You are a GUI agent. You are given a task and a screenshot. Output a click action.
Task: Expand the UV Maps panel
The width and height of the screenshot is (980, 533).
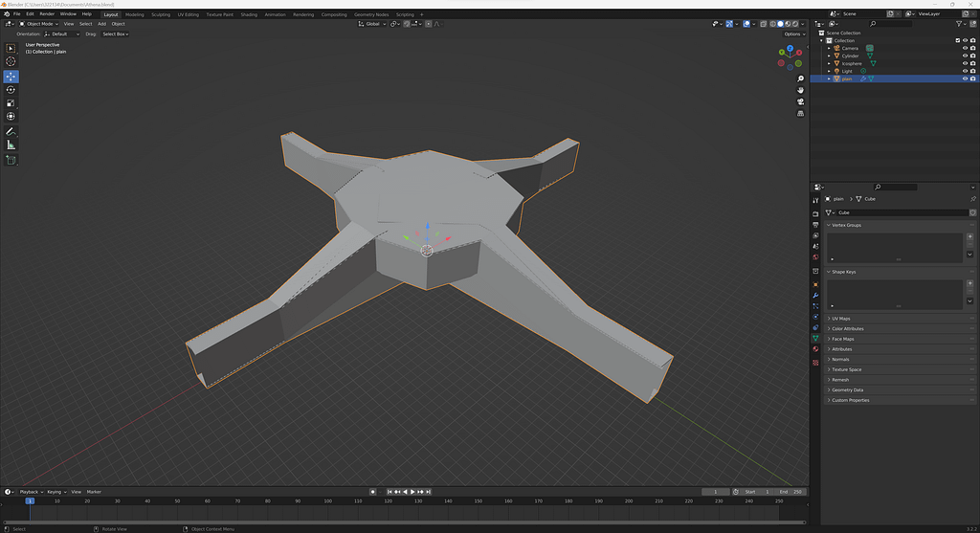(842, 319)
